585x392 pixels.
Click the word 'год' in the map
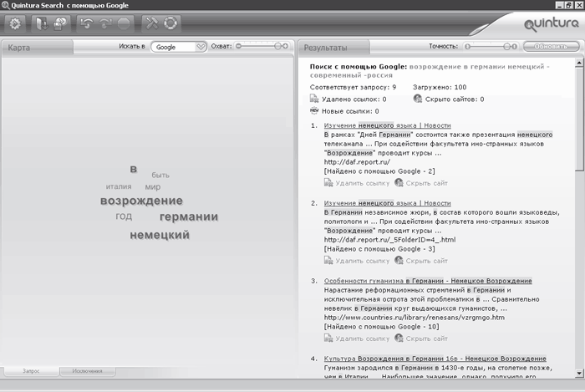click(x=124, y=216)
